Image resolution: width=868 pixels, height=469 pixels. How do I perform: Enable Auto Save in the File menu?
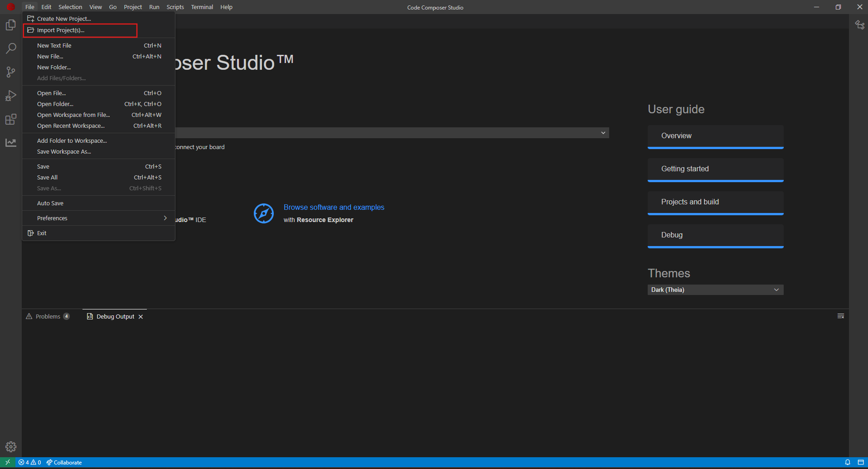tap(50, 203)
